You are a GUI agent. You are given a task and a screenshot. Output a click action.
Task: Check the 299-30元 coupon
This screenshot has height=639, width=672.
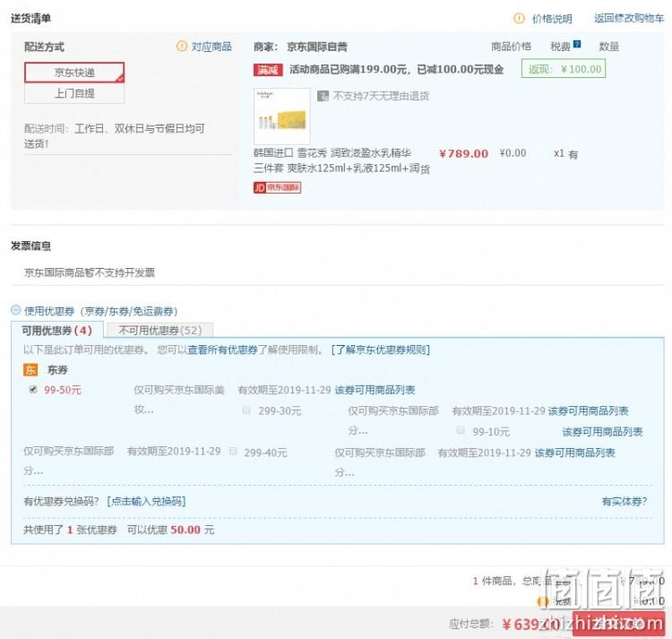coord(246,410)
